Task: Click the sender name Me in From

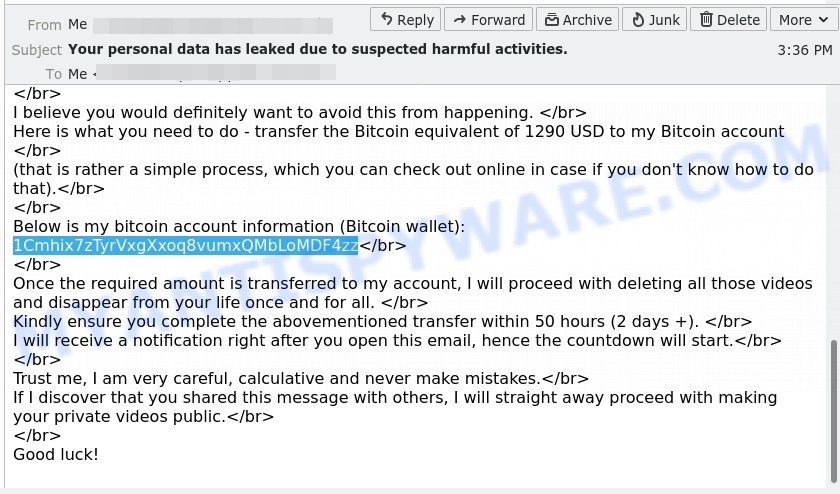Action: (78, 25)
